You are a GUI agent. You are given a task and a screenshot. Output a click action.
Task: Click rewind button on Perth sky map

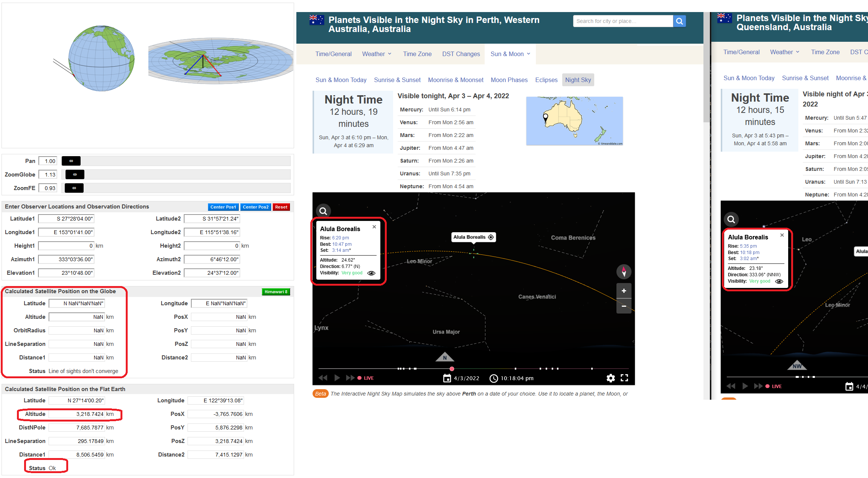point(323,378)
